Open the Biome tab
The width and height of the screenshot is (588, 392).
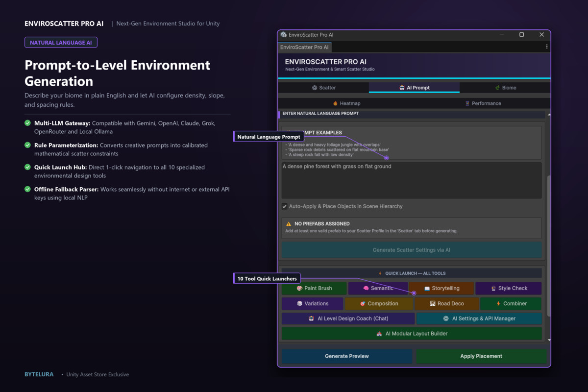505,88
